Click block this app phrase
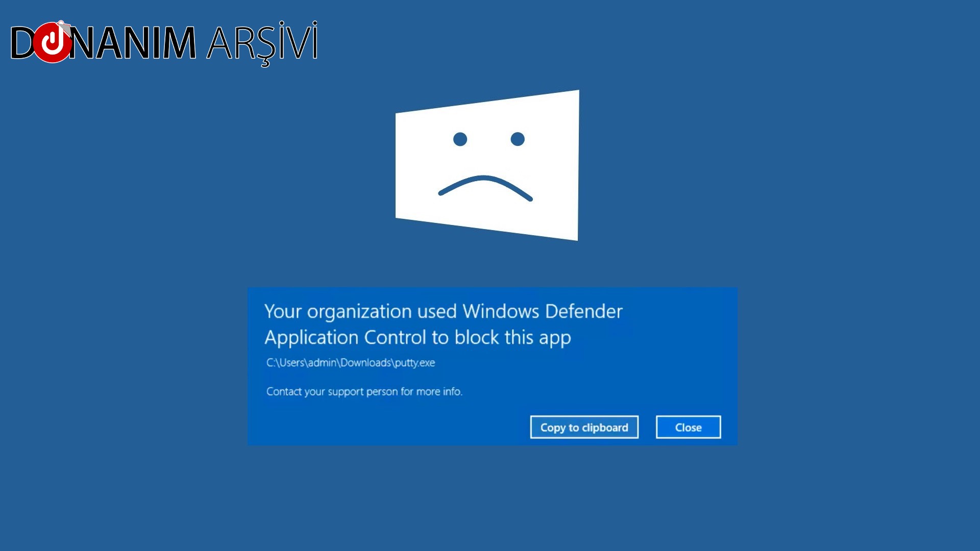Viewport: 980px width, 551px height. point(512,338)
